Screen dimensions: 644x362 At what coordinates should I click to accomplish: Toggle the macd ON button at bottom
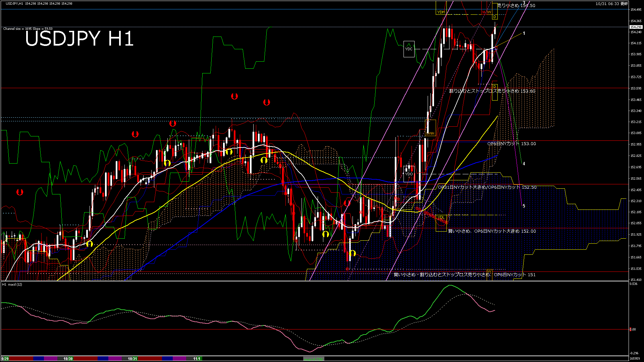(x=314, y=359)
